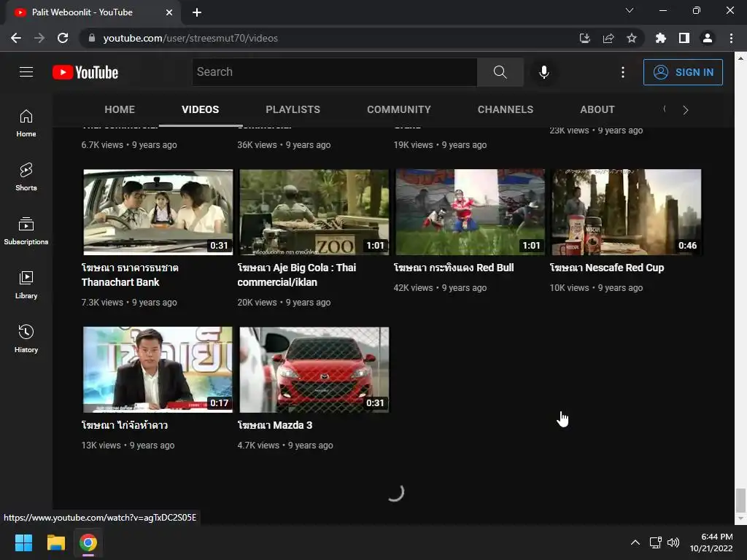Open the taskbar clock and date
Screen dimensions: 747x560
[711, 542]
